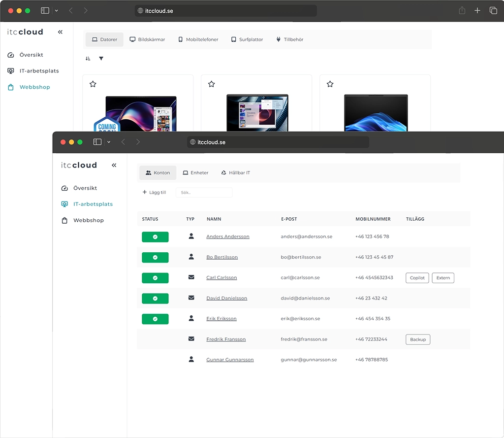Open the Mobiltelefoner tab
504x438 pixels.
coord(198,39)
